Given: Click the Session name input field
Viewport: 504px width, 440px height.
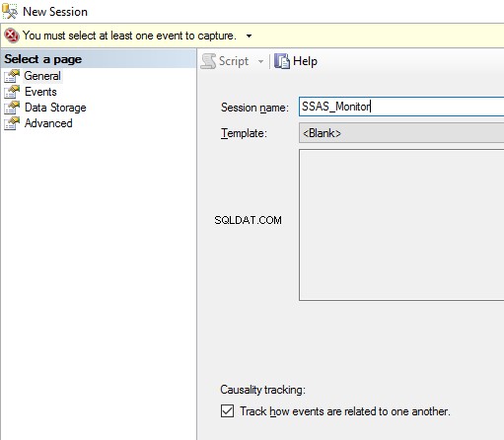Looking at the screenshot, I should coord(401,107).
